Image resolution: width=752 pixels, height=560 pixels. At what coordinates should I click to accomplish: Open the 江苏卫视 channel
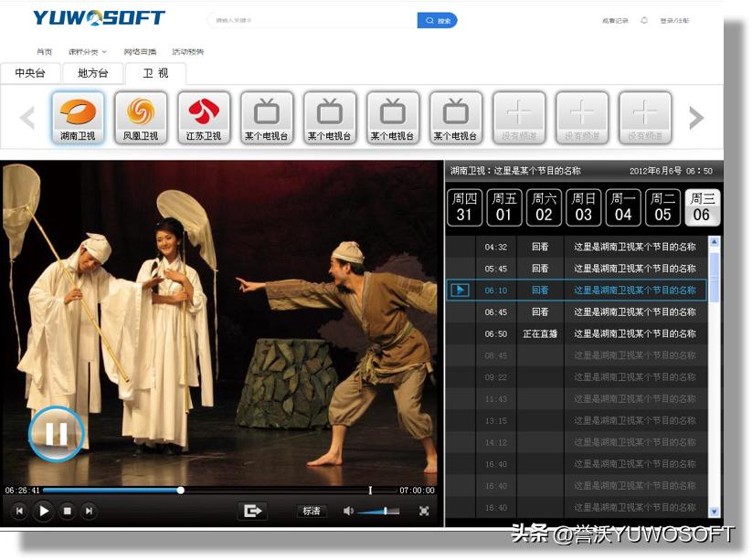click(203, 116)
